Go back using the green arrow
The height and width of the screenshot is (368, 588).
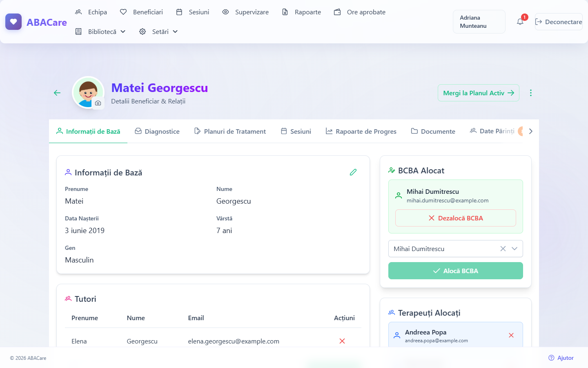pos(57,93)
